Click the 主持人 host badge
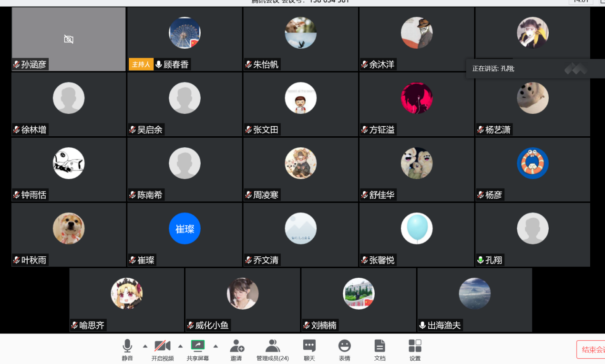The height and width of the screenshot is (364, 605). pyautogui.click(x=141, y=64)
